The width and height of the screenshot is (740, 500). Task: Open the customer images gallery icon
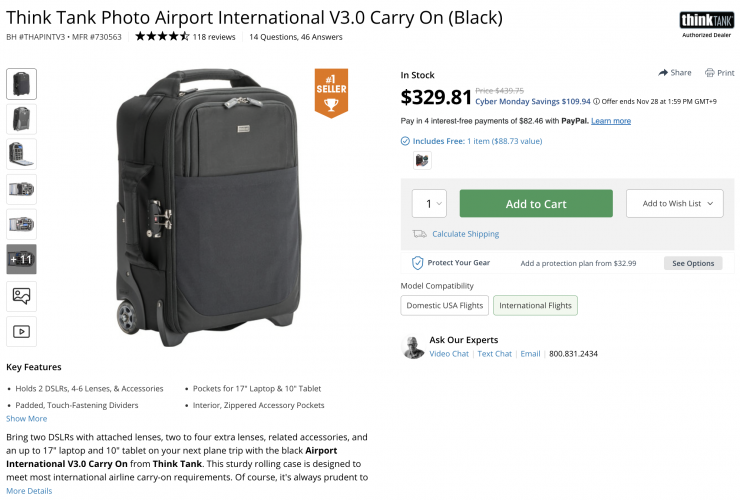pyautogui.click(x=21, y=295)
